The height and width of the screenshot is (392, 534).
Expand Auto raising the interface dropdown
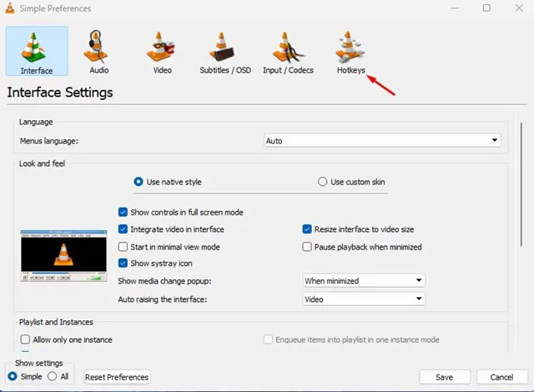click(364, 299)
